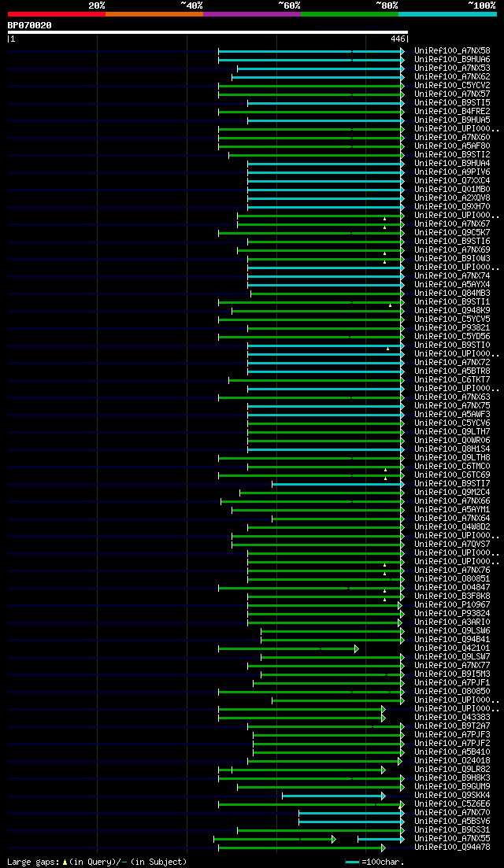Viewport: 504px width, 868px height.
Task: Select the UniRef100_C5Z6E6 label
Action: [452, 803]
